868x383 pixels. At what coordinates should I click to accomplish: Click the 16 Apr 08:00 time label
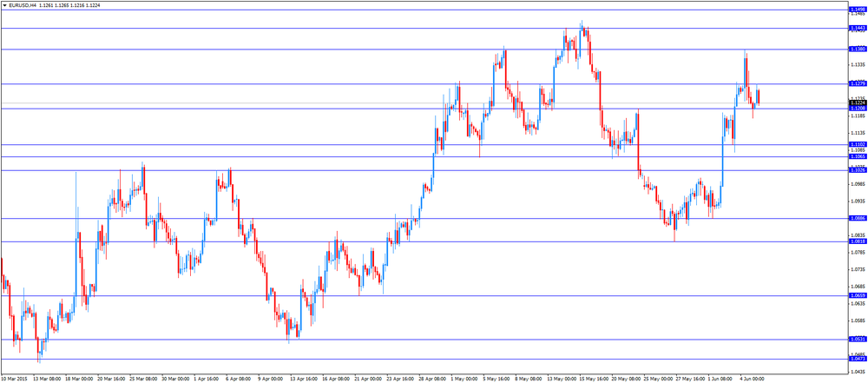(337, 379)
